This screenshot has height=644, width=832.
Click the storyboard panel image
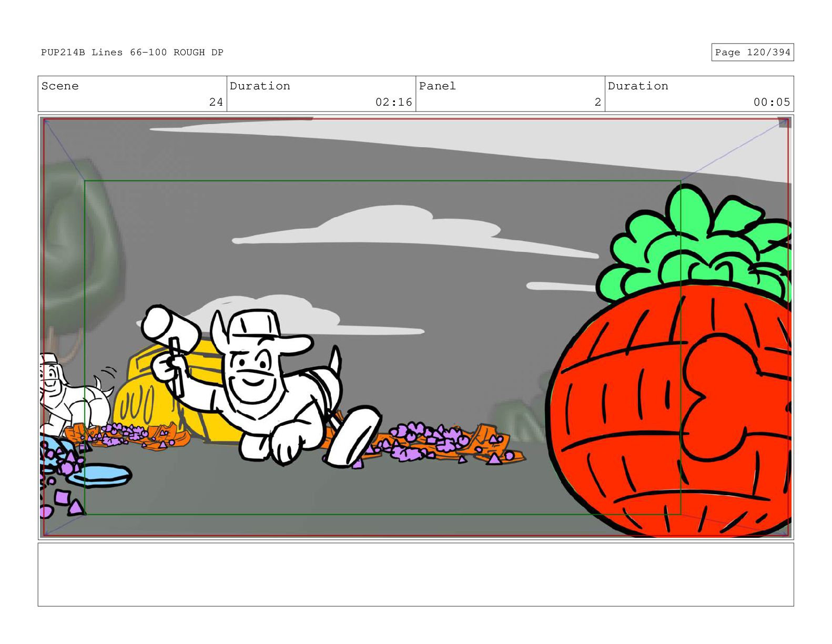[x=415, y=327]
